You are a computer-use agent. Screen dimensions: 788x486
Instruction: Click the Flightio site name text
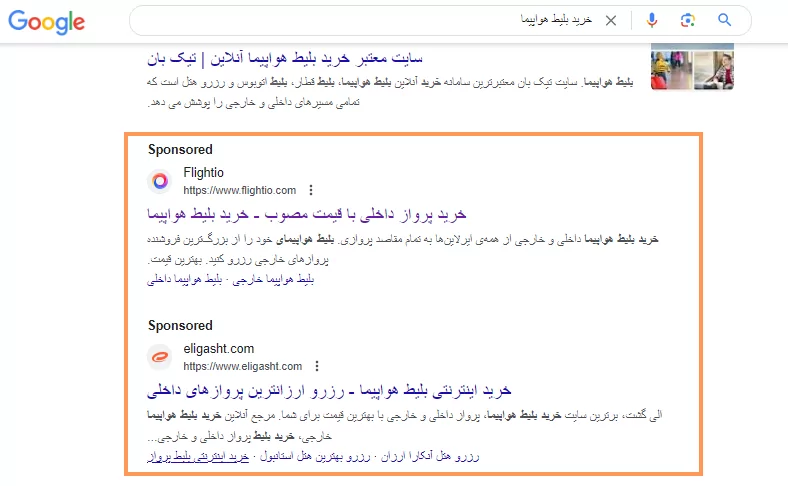point(203,173)
